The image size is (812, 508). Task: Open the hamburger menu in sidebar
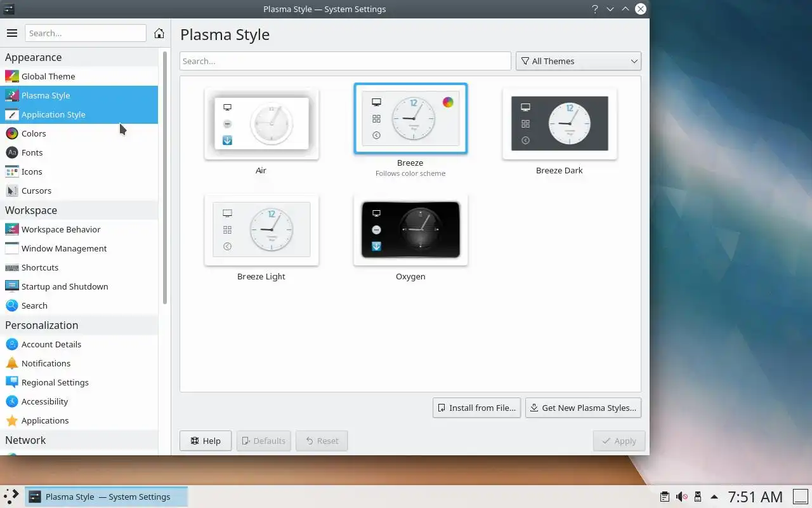12,33
